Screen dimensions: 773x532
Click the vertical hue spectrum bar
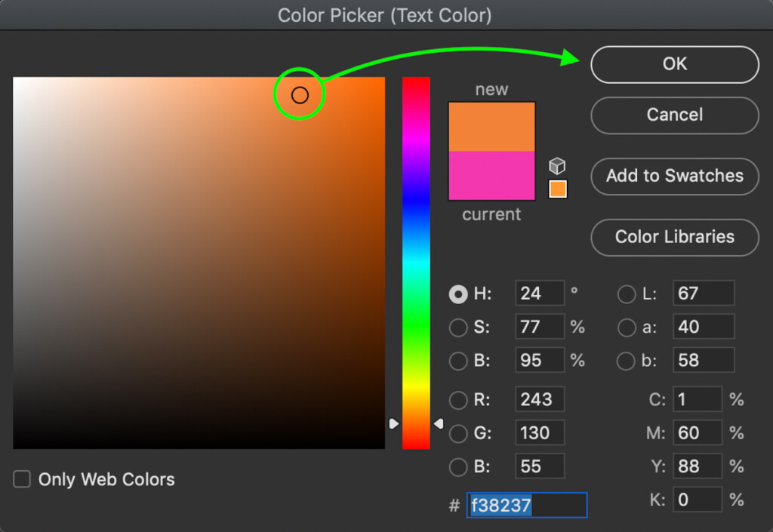pyautogui.click(x=416, y=263)
